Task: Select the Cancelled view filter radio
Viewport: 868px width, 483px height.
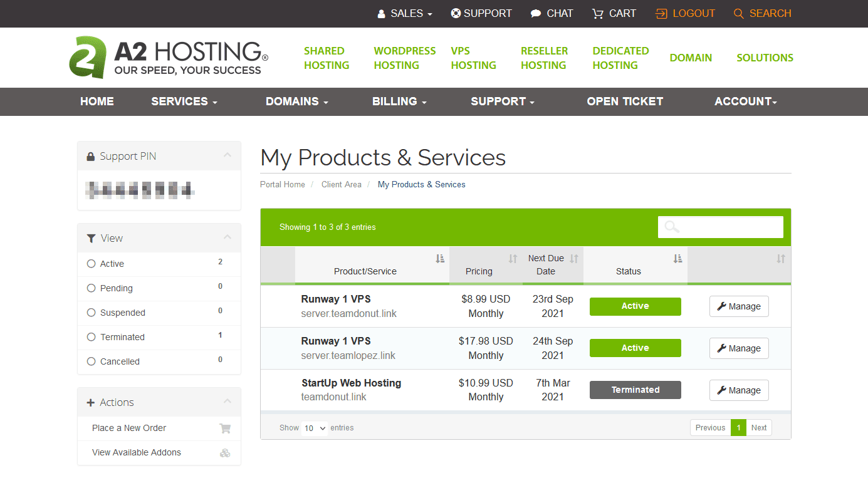Action: [x=92, y=361]
